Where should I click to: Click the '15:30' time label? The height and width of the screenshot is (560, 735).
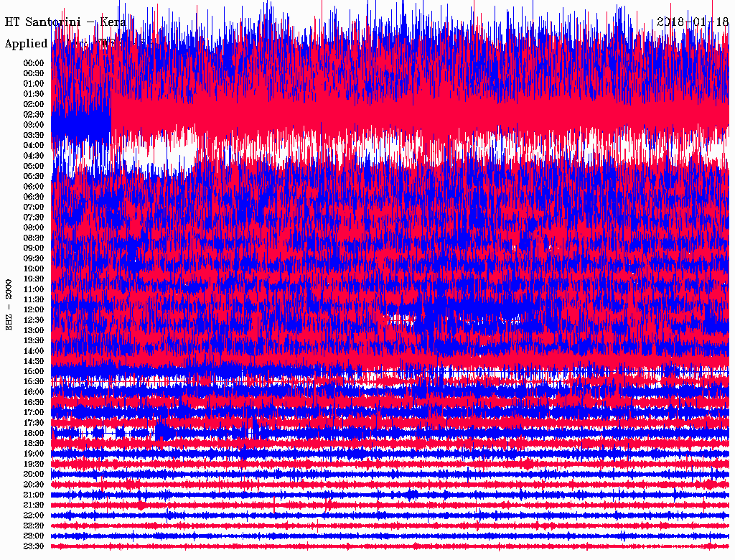point(34,382)
